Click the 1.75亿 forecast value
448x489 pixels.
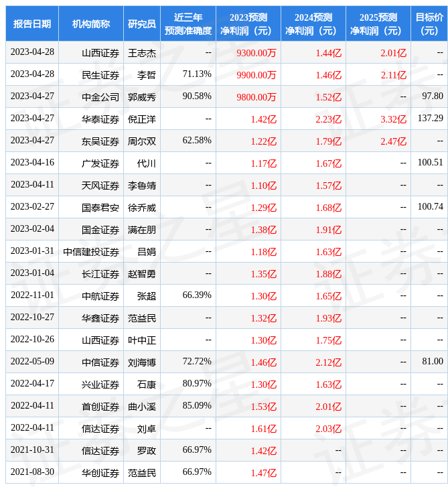point(329,340)
